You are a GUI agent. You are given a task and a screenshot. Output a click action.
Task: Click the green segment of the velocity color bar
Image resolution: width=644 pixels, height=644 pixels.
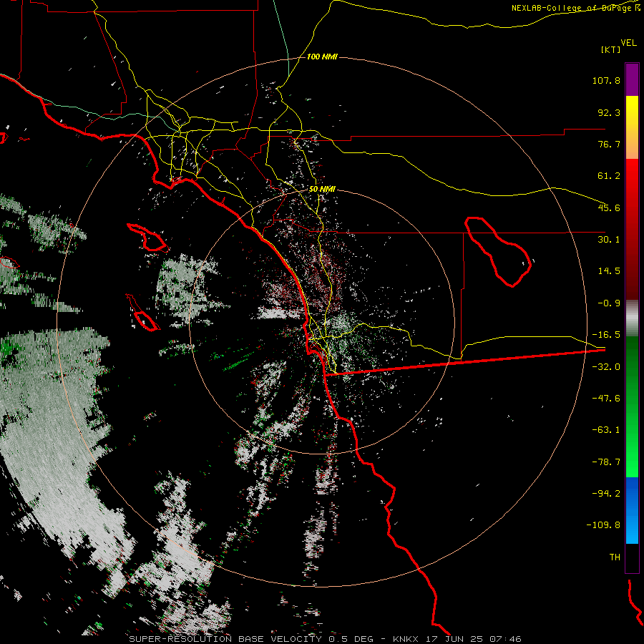(x=632, y=406)
